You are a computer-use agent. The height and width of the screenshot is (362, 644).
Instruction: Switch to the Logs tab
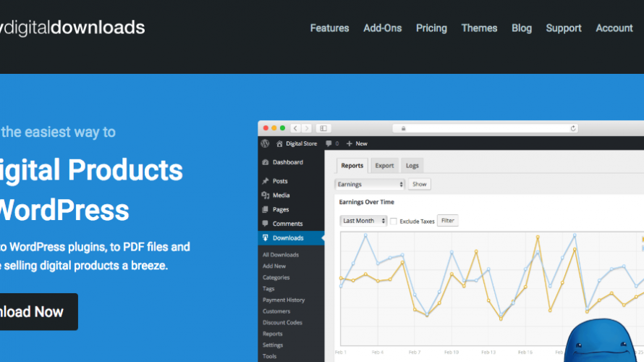click(x=412, y=166)
